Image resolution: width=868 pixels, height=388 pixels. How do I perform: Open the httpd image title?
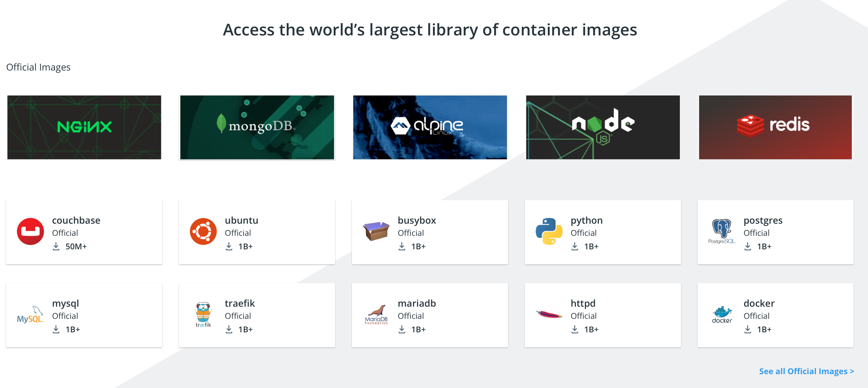pyautogui.click(x=583, y=304)
